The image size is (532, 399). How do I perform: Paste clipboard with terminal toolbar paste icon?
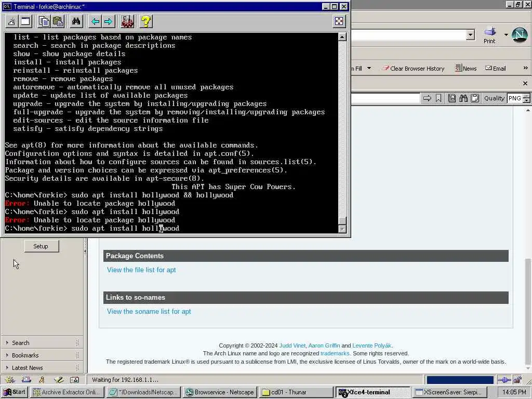(x=58, y=22)
